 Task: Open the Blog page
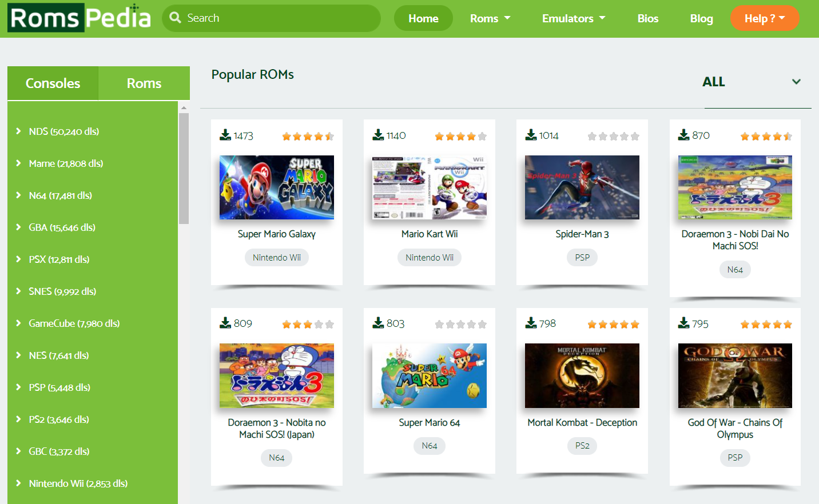pyautogui.click(x=701, y=18)
